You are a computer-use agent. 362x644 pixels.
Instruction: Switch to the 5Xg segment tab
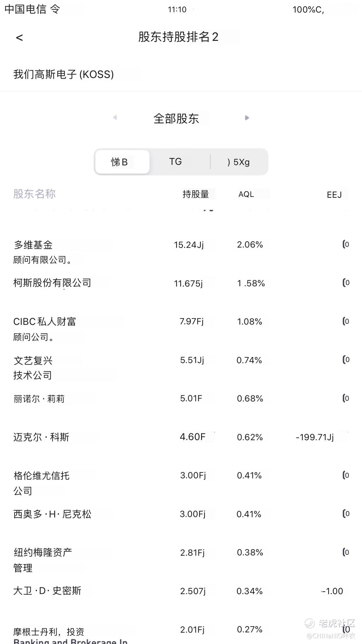click(238, 162)
